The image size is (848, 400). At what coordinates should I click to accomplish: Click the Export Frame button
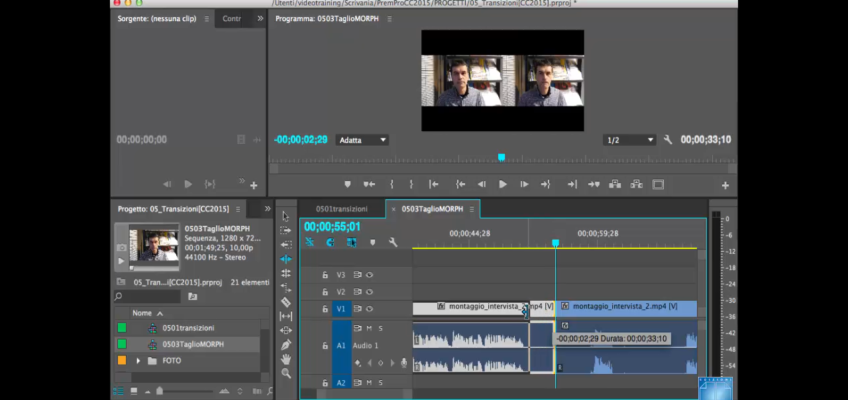click(658, 184)
